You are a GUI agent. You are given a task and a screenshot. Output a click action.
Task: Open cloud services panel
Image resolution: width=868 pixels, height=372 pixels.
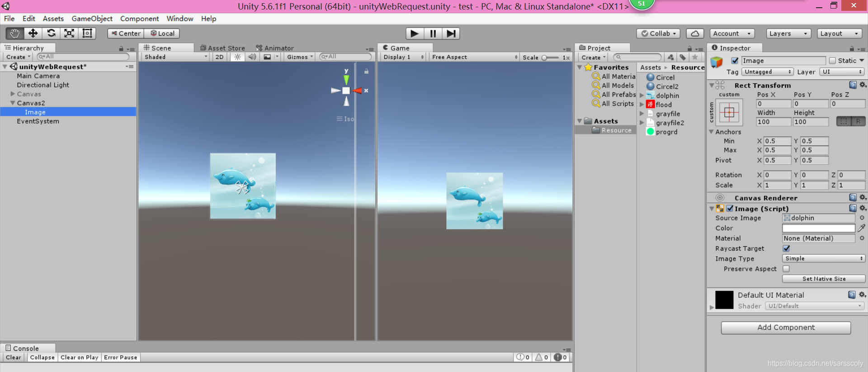pyautogui.click(x=695, y=33)
